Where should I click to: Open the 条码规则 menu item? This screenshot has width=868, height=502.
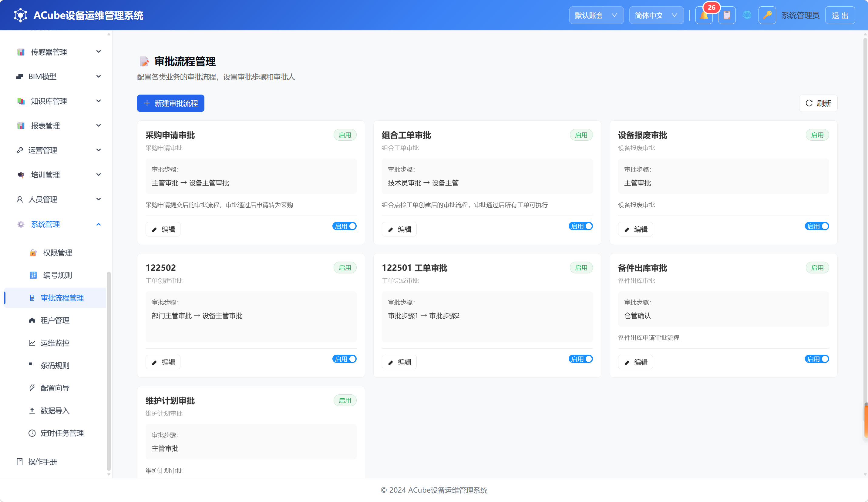coord(55,365)
